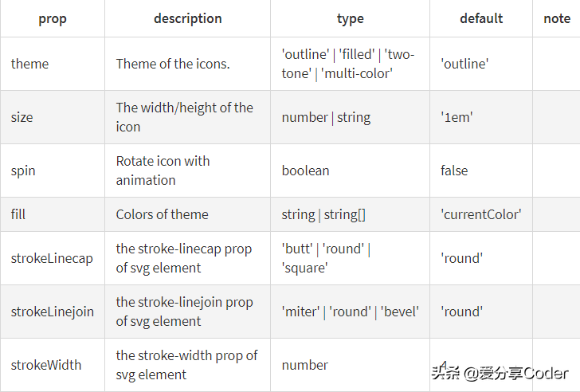Select the "size" prop cell
Viewport: 580px width, 392px height.
click(x=22, y=117)
